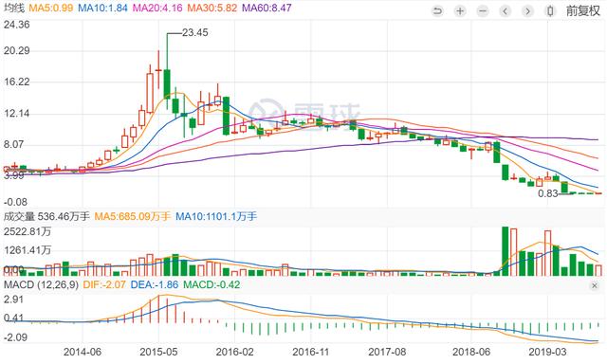Click the undo/reset chart icon

[437, 10]
